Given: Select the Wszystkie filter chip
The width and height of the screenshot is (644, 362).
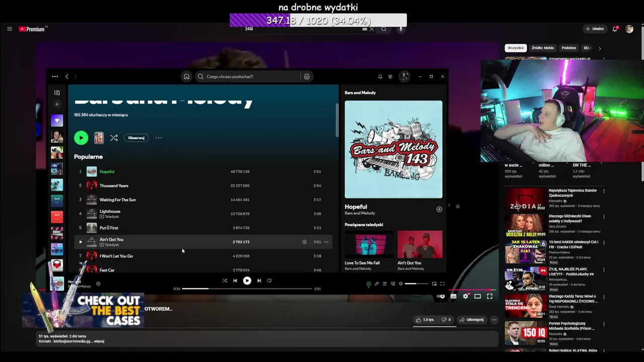Looking at the screenshot, I should [x=516, y=48].
